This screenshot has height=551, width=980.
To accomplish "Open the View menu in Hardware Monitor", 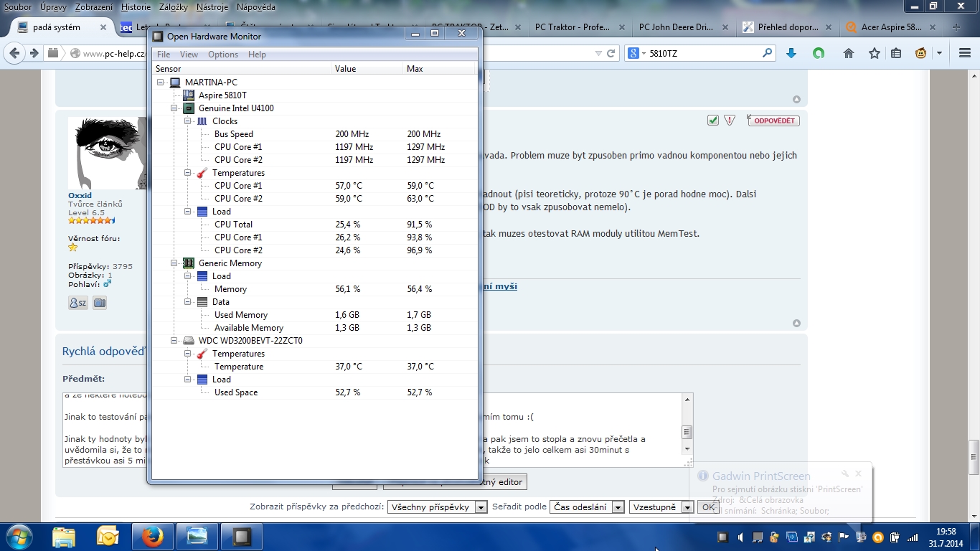I will [189, 55].
